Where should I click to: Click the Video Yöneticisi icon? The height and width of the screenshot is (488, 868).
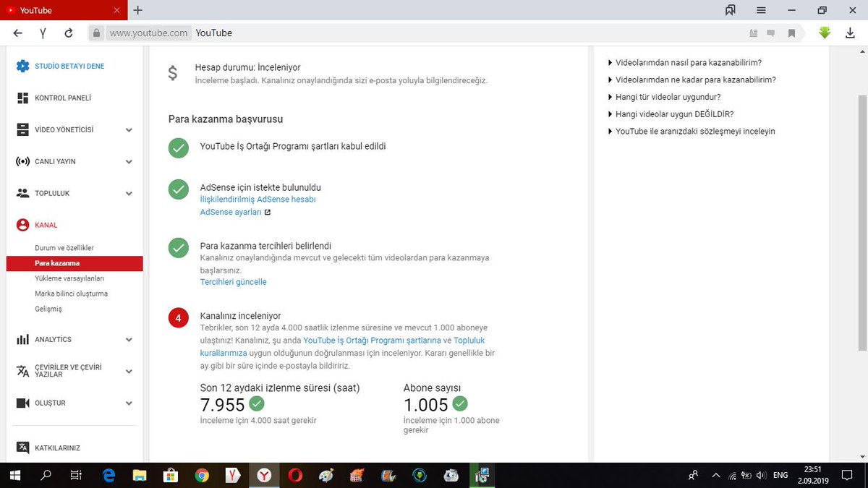pos(22,129)
